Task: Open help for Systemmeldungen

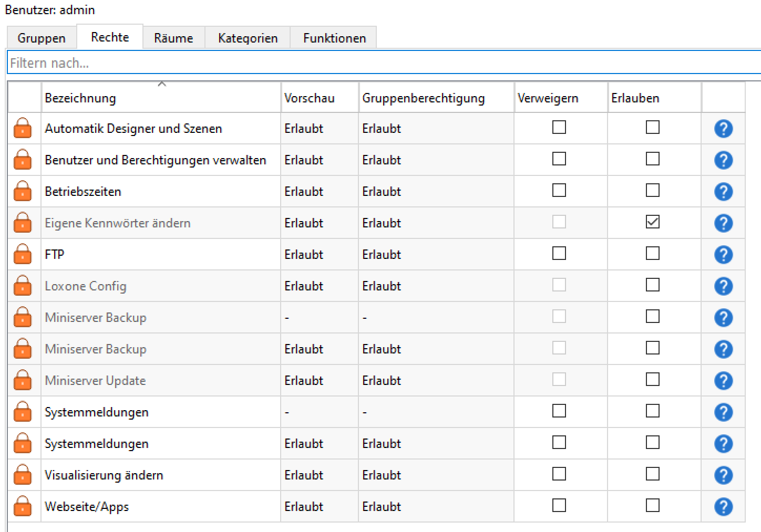Action: [724, 412]
